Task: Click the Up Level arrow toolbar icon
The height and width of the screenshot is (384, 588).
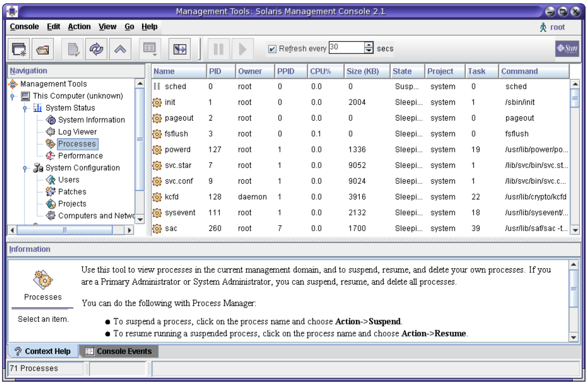Action: coord(120,49)
